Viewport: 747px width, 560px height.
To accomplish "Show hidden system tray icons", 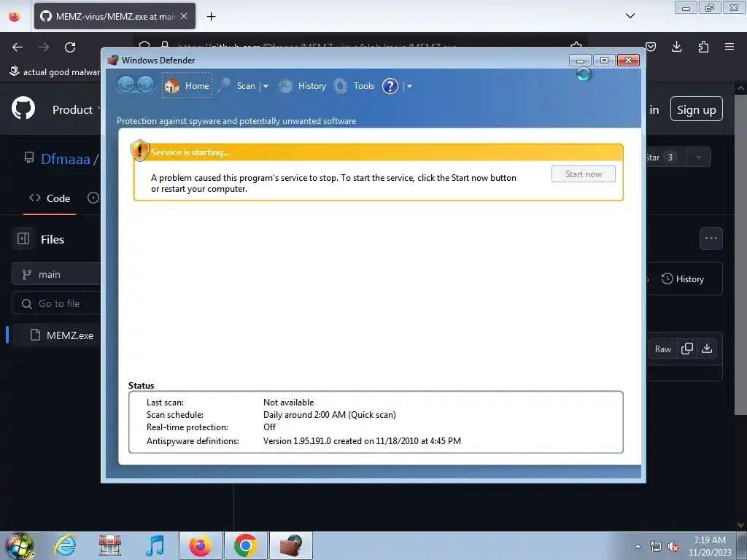I will [638, 546].
